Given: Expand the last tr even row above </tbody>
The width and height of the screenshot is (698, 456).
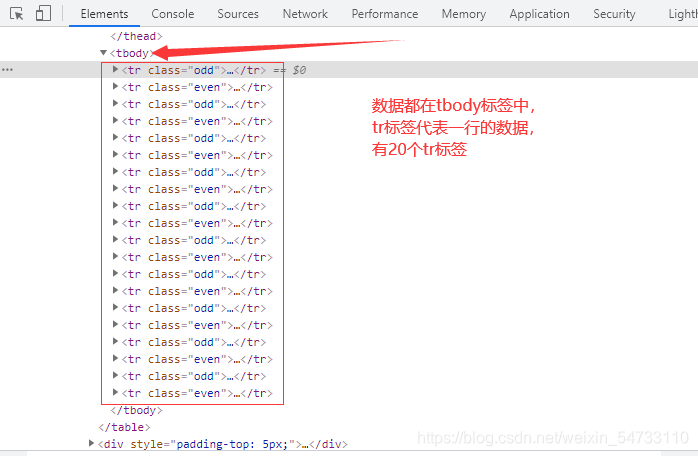Looking at the screenshot, I should pos(115,392).
